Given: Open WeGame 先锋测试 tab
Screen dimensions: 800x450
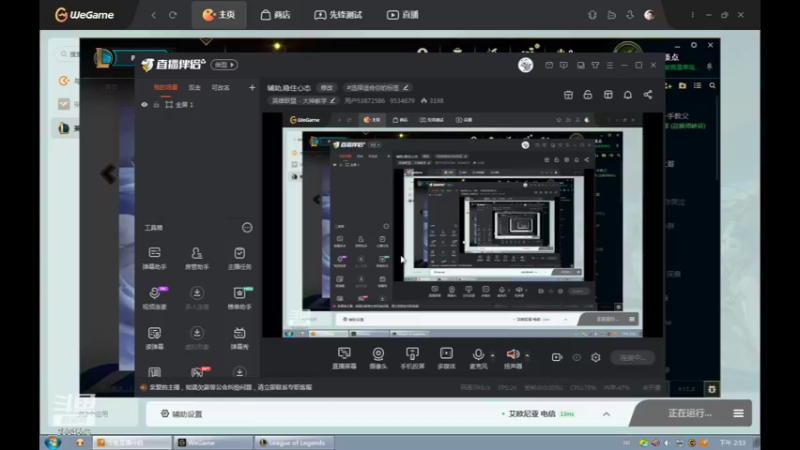Looking at the screenshot, I should [x=338, y=15].
